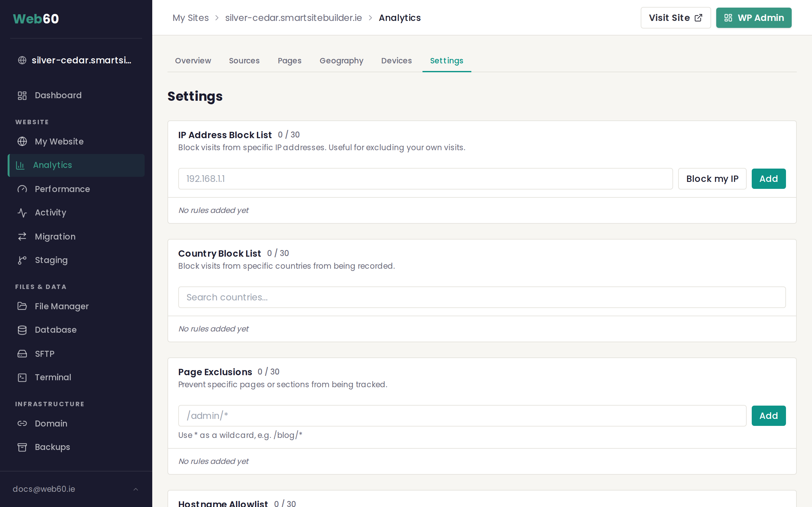This screenshot has width=812, height=507.
Task: Click the Performance gauge icon
Action: [x=22, y=189]
